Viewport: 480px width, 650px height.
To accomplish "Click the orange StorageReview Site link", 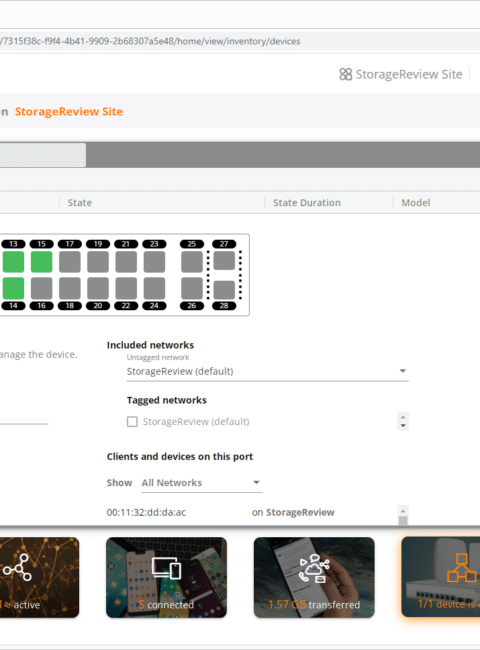I will [69, 112].
